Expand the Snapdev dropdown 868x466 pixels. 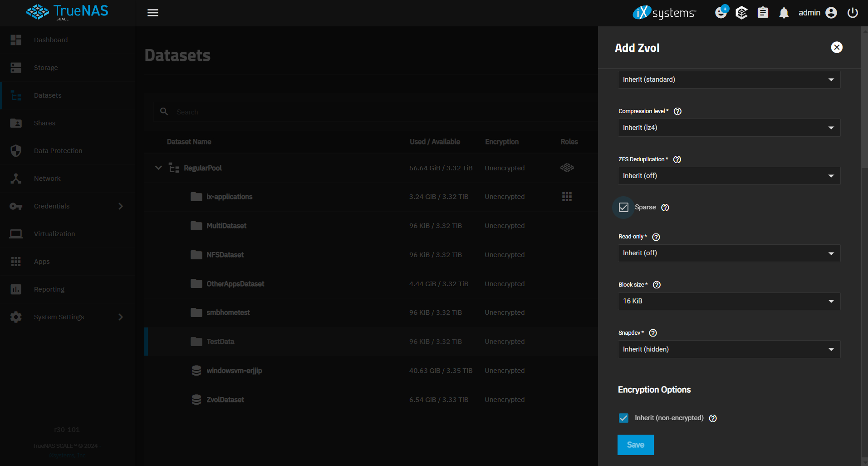tap(729, 349)
